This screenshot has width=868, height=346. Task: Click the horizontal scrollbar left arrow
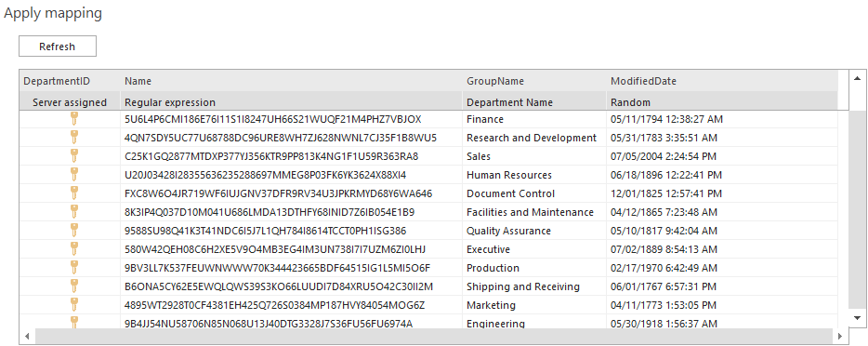[x=27, y=336]
